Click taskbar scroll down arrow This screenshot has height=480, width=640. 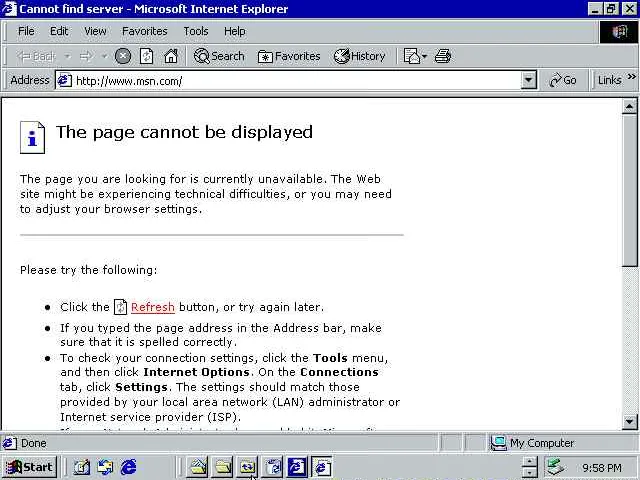click(x=529, y=472)
